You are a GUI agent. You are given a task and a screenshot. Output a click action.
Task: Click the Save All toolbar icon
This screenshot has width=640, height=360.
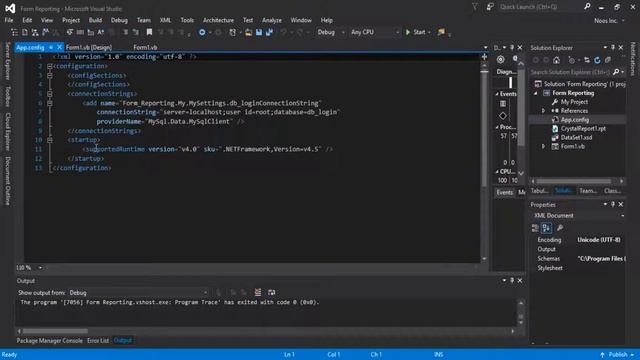269,32
